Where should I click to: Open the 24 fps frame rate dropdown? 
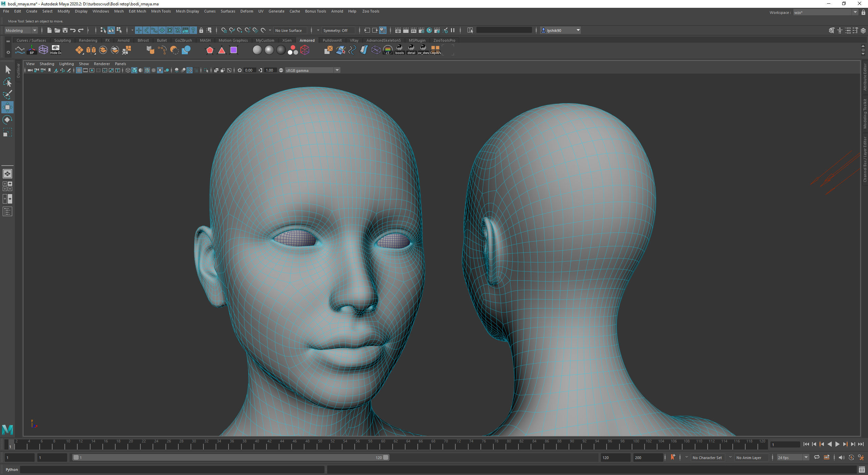[793, 457]
